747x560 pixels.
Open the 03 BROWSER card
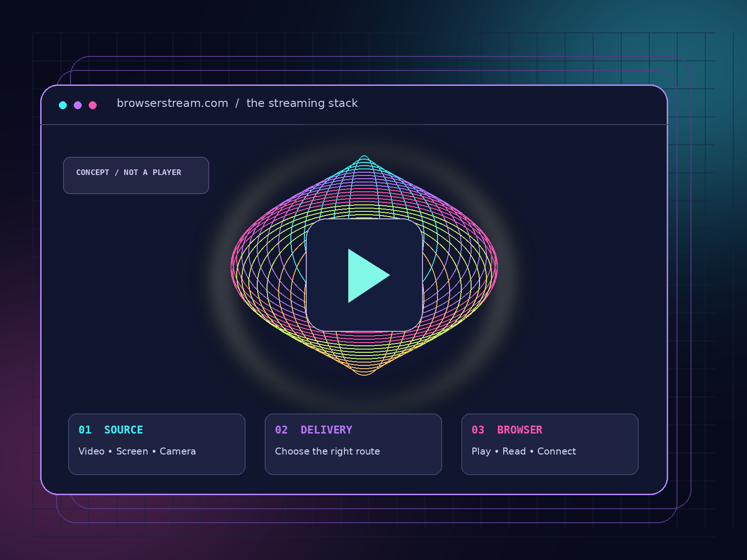pos(550,444)
